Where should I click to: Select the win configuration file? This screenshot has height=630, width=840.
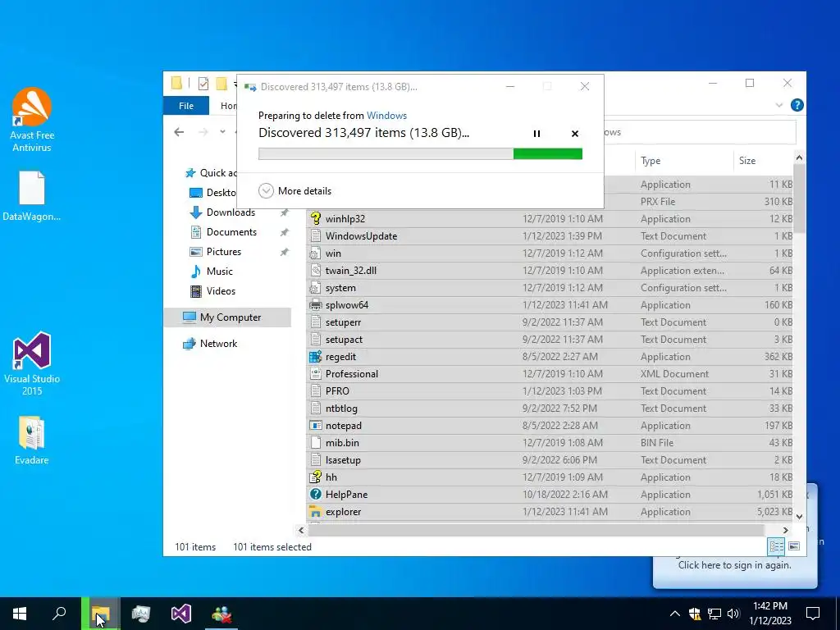333,253
